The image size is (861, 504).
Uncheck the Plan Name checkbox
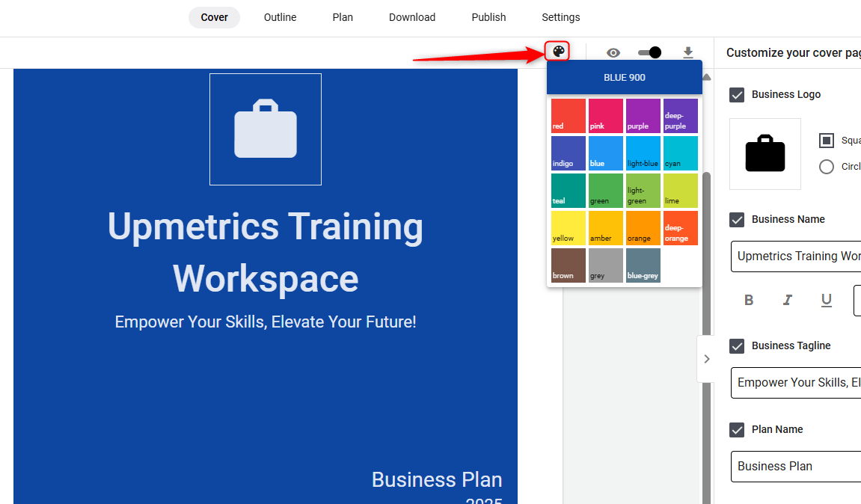tap(737, 429)
